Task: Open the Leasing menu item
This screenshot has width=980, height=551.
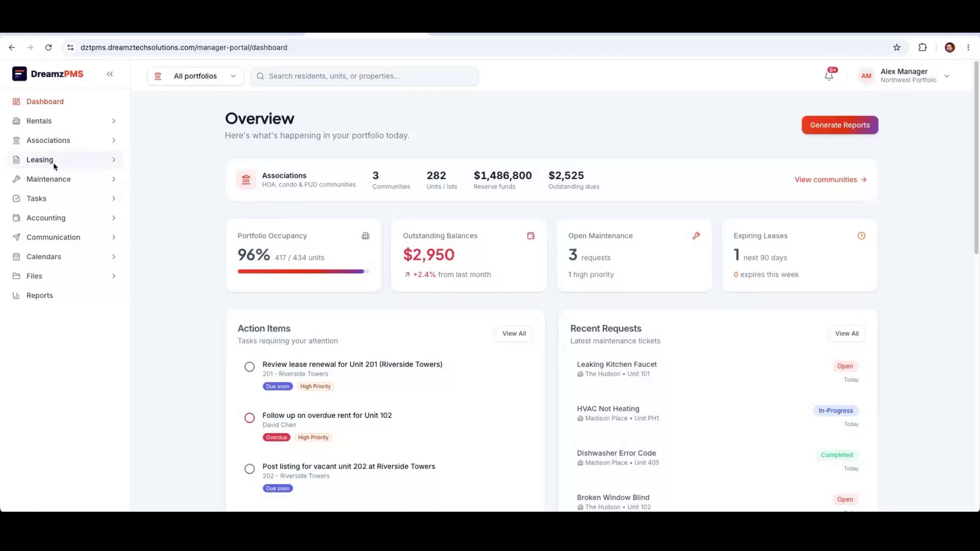Action: (65, 160)
